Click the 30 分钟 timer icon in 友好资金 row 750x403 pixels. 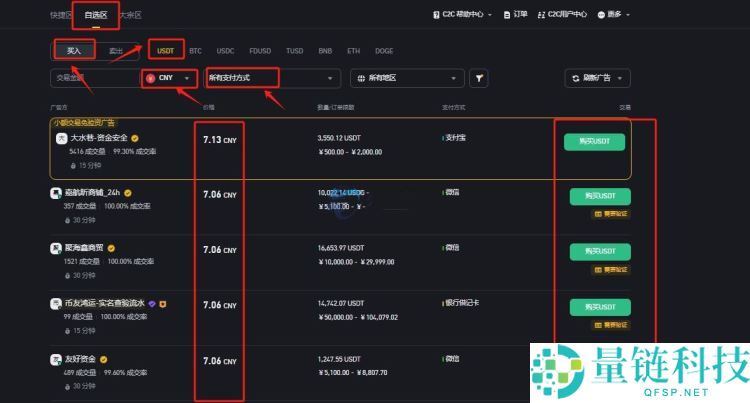pyautogui.click(x=67, y=386)
